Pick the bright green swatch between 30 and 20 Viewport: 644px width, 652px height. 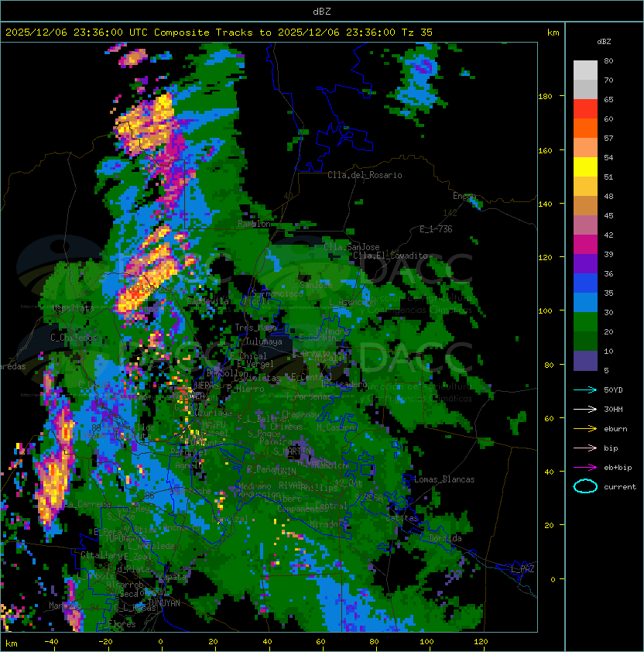(x=585, y=322)
